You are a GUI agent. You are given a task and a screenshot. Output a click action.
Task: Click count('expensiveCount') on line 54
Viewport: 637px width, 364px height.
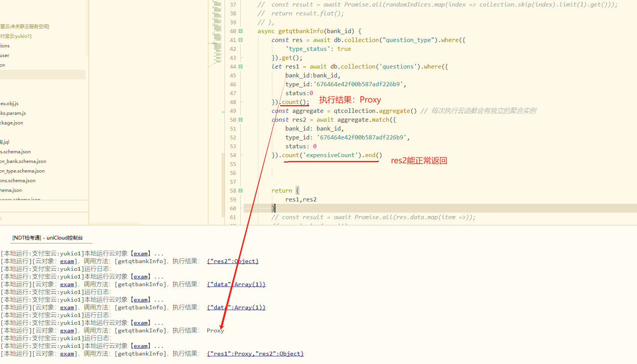point(322,155)
